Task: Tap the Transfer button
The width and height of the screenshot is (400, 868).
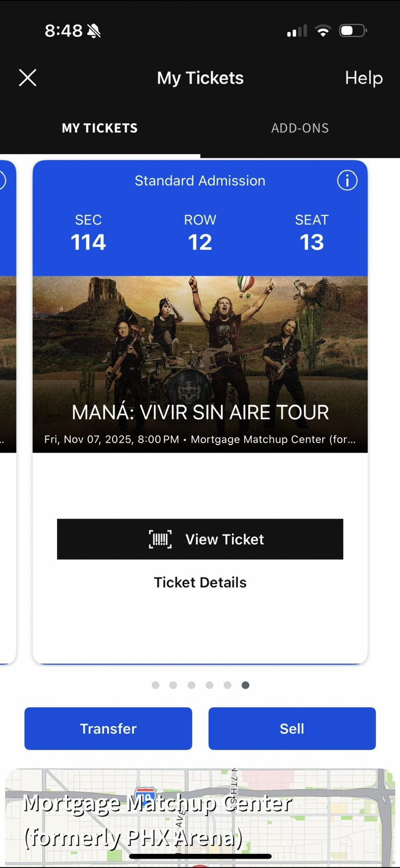Action: (x=108, y=728)
